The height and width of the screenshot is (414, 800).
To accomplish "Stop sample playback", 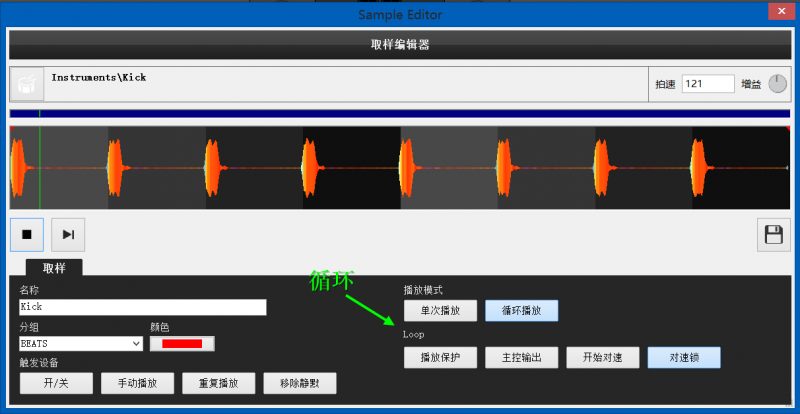I will [x=27, y=235].
